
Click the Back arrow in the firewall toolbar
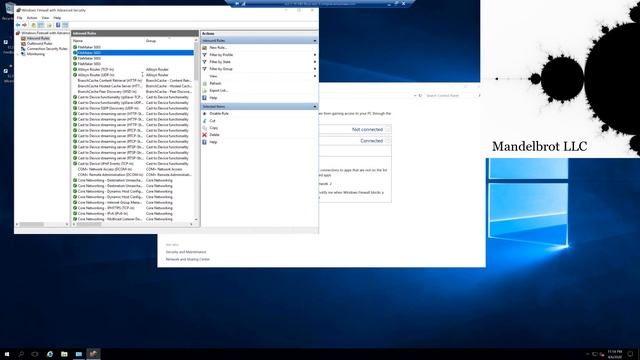click(x=18, y=25)
